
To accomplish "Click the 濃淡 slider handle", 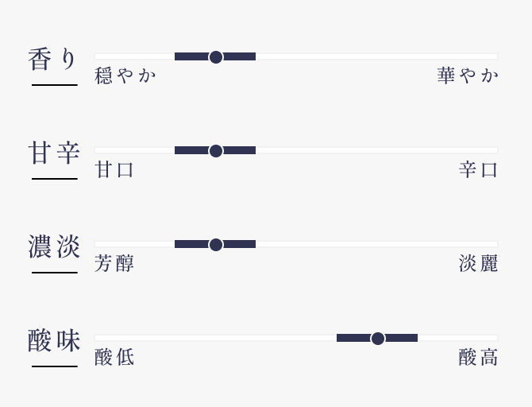I will point(215,244).
